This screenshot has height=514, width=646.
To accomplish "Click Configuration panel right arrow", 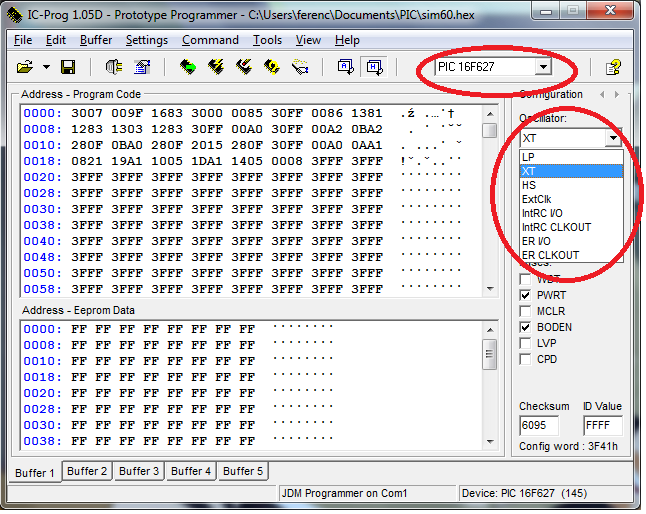I will [x=617, y=95].
